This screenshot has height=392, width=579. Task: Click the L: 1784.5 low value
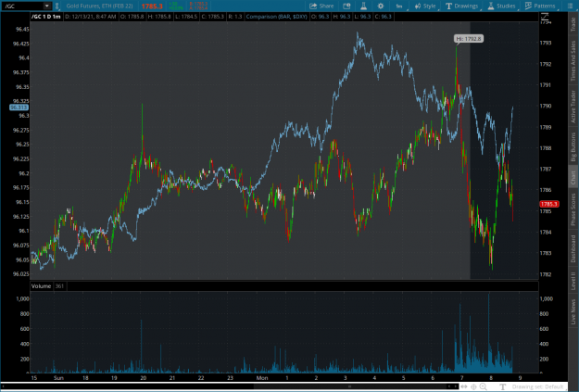(x=186, y=17)
